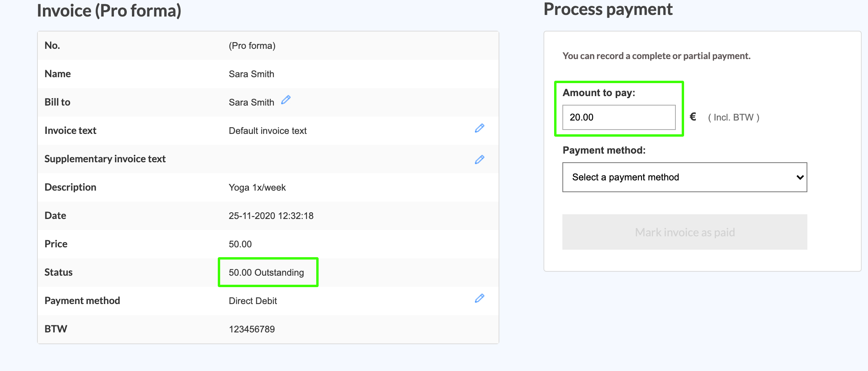Click the Invoice (Pro forma) heading
The width and height of the screenshot is (868, 371).
coord(109,11)
